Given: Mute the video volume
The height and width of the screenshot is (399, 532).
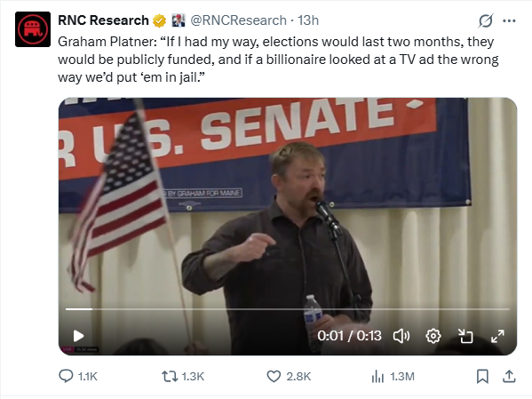Looking at the screenshot, I should tap(401, 336).
